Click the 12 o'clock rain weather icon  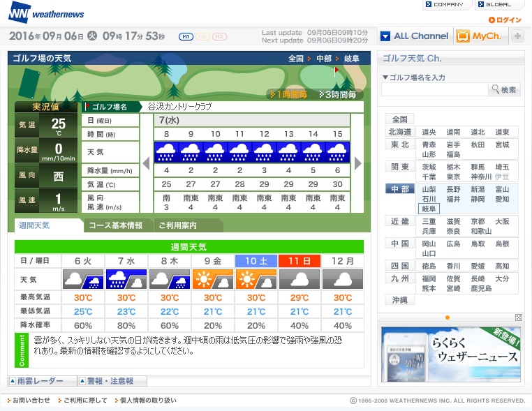[264, 152]
